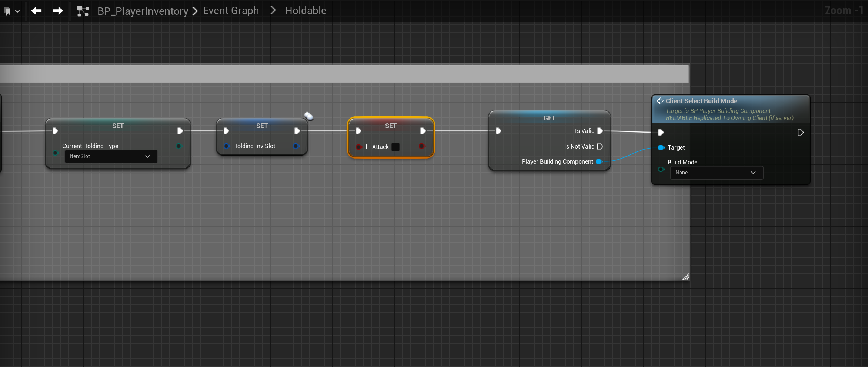Click Client Select Build Mode output exec pin
The image size is (868, 367).
point(800,133)
